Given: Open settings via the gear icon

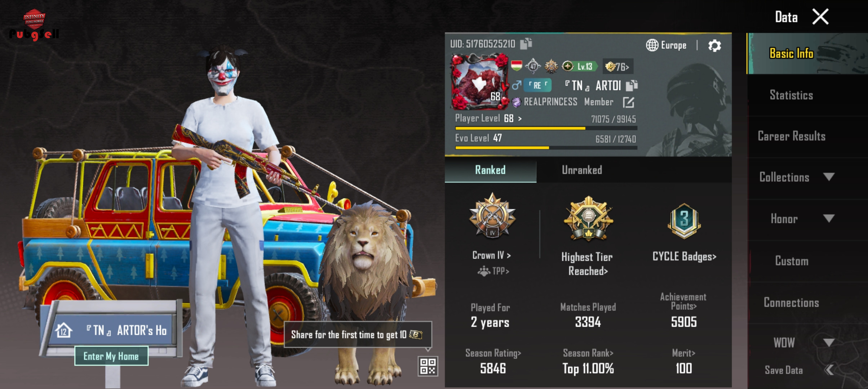Looking at the screenshot, I should (714, 46).
